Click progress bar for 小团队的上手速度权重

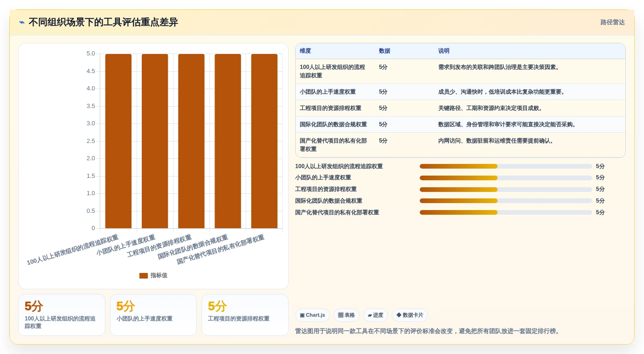tap(506, 178)
